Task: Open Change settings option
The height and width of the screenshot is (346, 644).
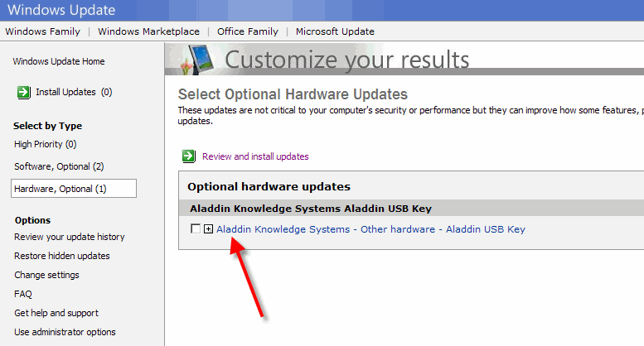Action: click(46, 275)
